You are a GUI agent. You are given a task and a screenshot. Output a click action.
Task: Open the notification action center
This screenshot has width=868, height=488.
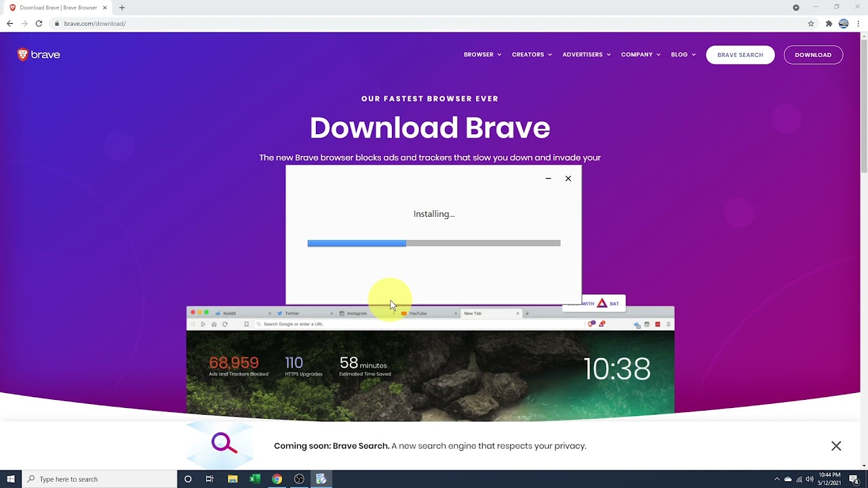coord(854,479)
